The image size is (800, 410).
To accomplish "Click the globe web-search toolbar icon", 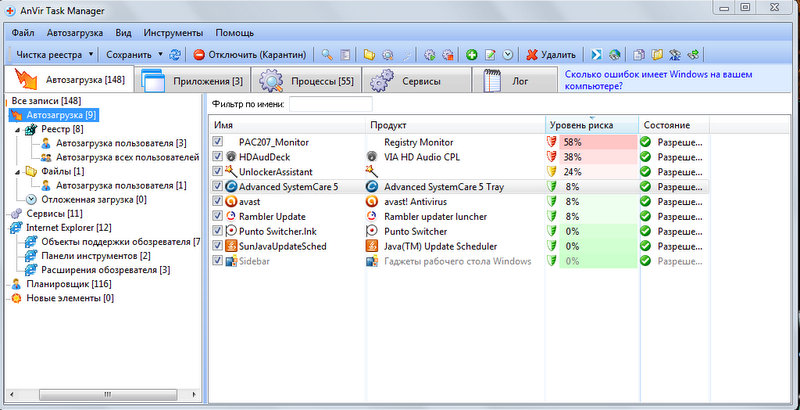I will [614, 55].
